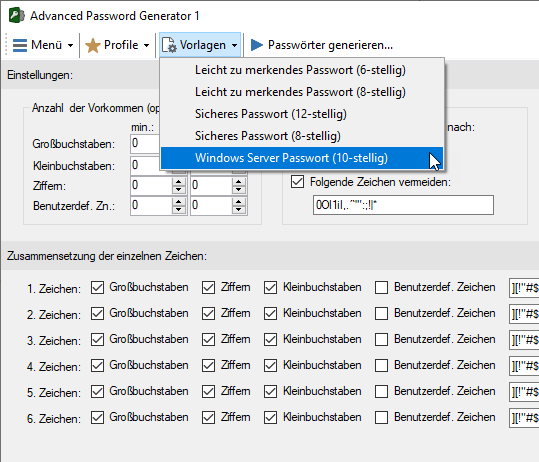This screenshot has height=462, width=539.
Task: Enable Benutzerdef. Zeichen for 3. Zeichen
Action: [382, 339]
